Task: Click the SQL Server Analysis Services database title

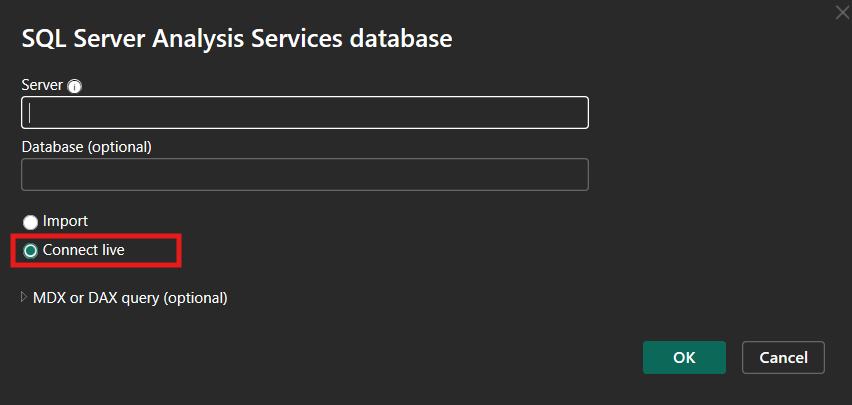Action: point(237,39)
